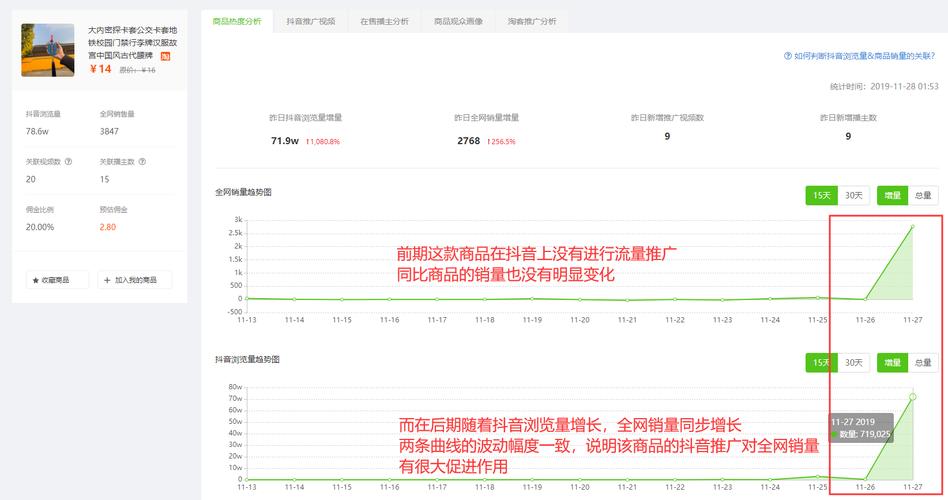Click the 加入我的商品 button

135,280
